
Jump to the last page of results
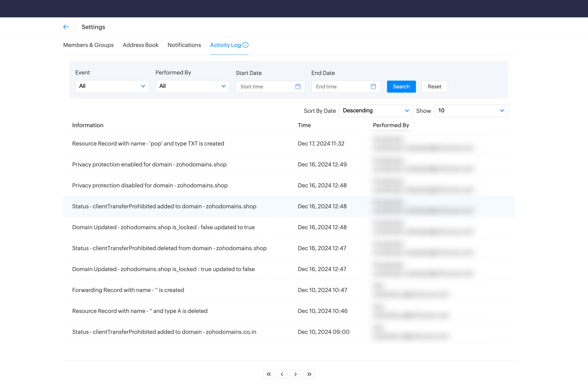point(309,374)
